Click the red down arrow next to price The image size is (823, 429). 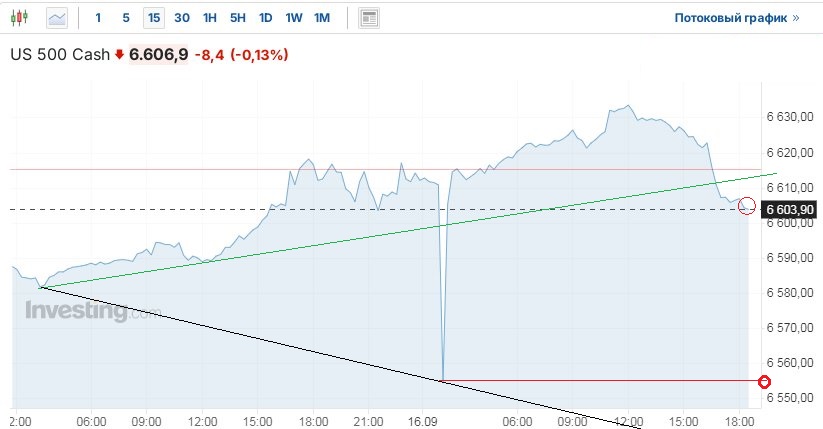coord(120,55)
